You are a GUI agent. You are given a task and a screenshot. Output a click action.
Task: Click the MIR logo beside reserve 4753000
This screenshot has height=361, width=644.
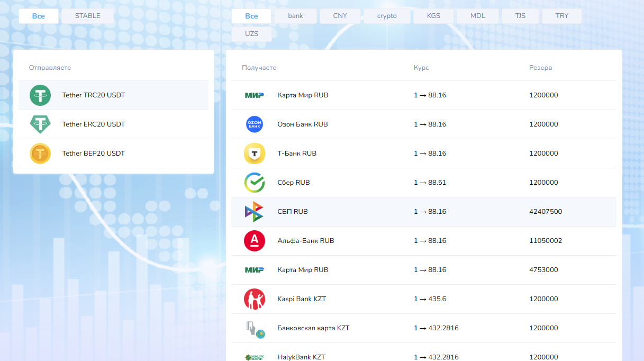click(x=255, y=270)
